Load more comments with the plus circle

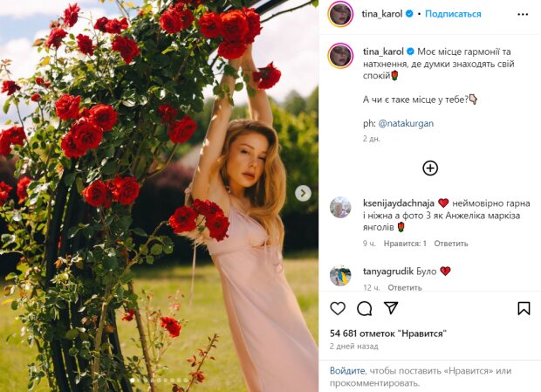pyautogui.click(x=429, y=168)
